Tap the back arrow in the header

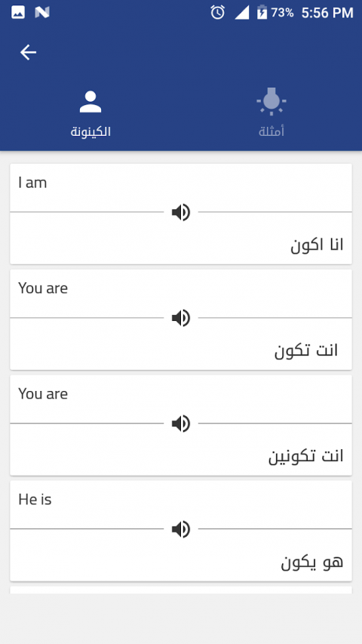click(29, 52)
